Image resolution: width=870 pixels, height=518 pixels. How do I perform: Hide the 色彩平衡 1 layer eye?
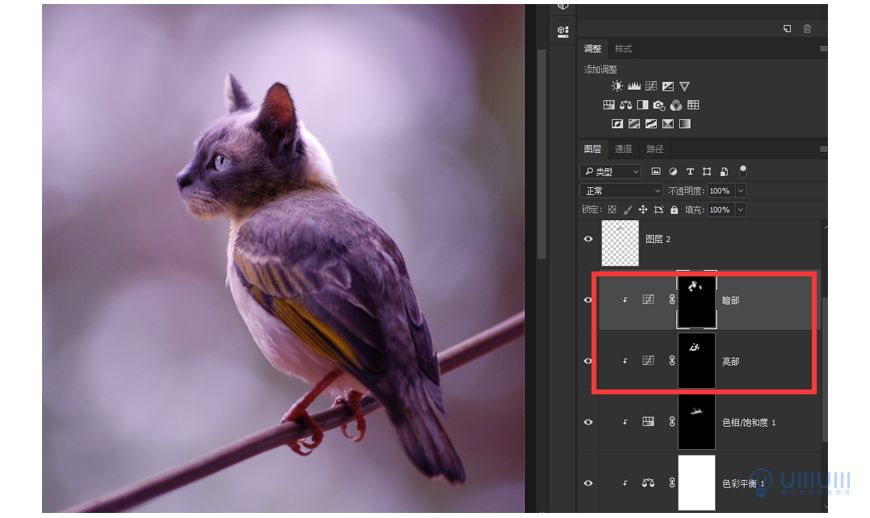tap(588, 483)
